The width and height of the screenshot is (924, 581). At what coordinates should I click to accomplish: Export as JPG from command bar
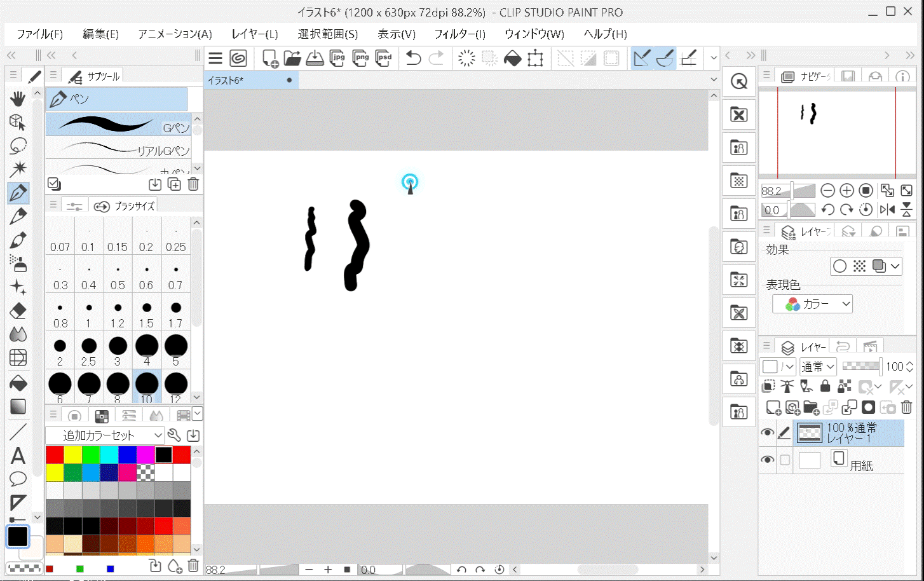coord(337,58)
